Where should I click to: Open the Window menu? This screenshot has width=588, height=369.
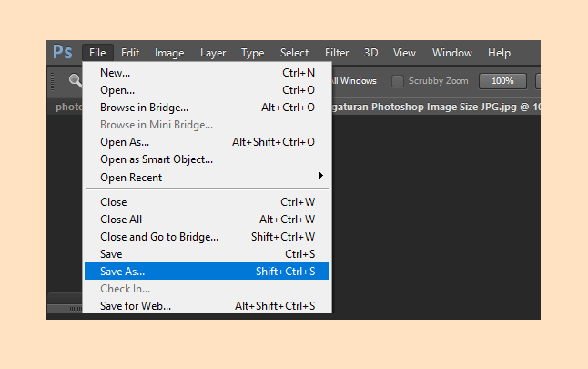pos(451,53)
